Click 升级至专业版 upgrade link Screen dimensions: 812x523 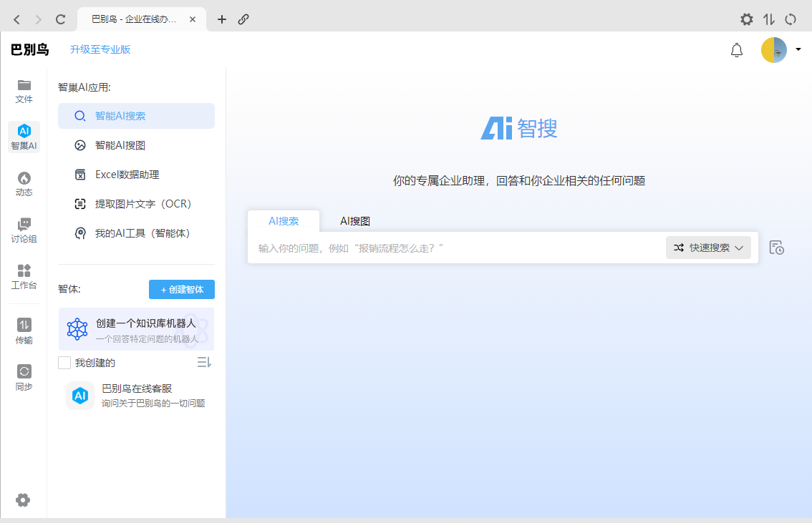click(100, 49)
